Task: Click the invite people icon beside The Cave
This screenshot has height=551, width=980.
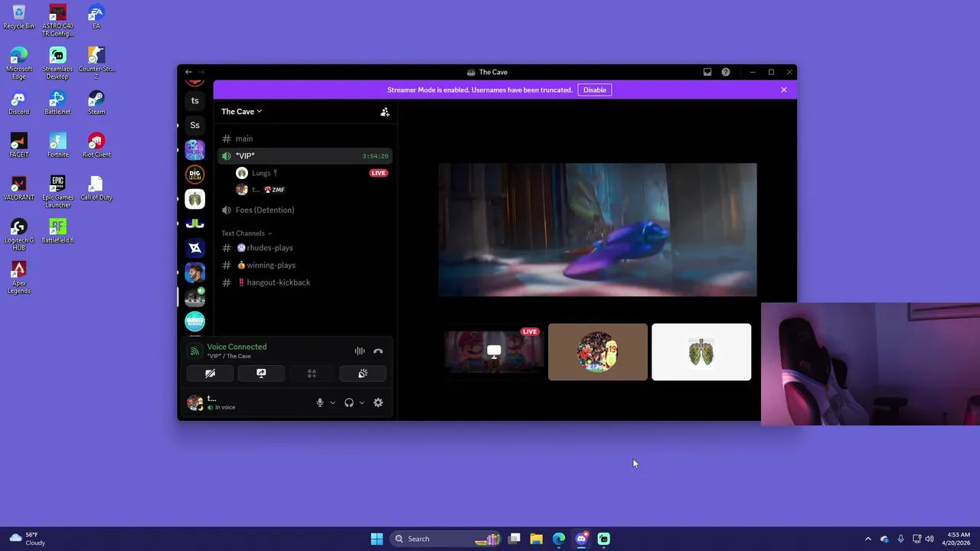Action: (x=385, y=112)
